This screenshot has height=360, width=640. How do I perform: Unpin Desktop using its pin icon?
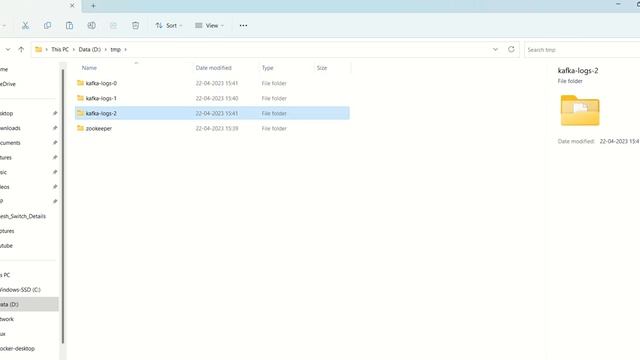tap(55, 113)
